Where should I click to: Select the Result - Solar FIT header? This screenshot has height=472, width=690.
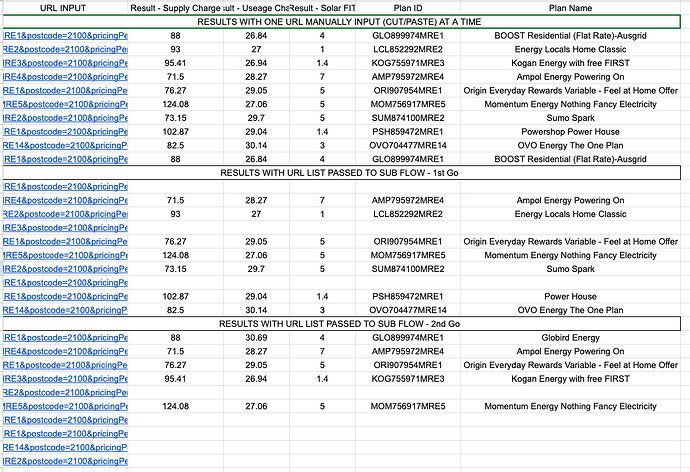(x=323, y=8)
